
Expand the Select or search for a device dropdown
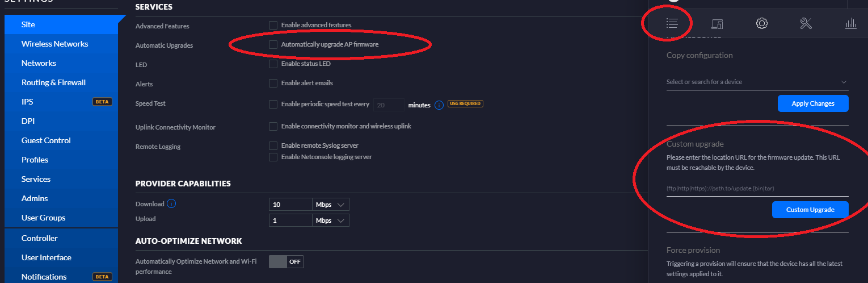pos(757,82)
